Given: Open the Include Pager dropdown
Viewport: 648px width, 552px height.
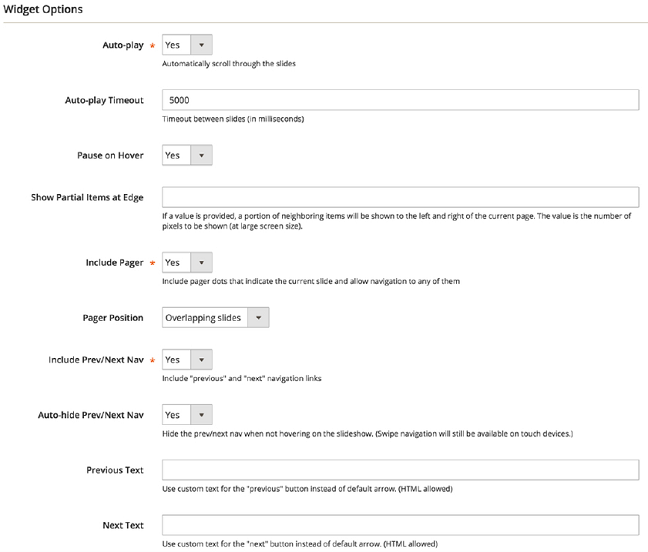Looking at the screenshot, I should 187,262.
